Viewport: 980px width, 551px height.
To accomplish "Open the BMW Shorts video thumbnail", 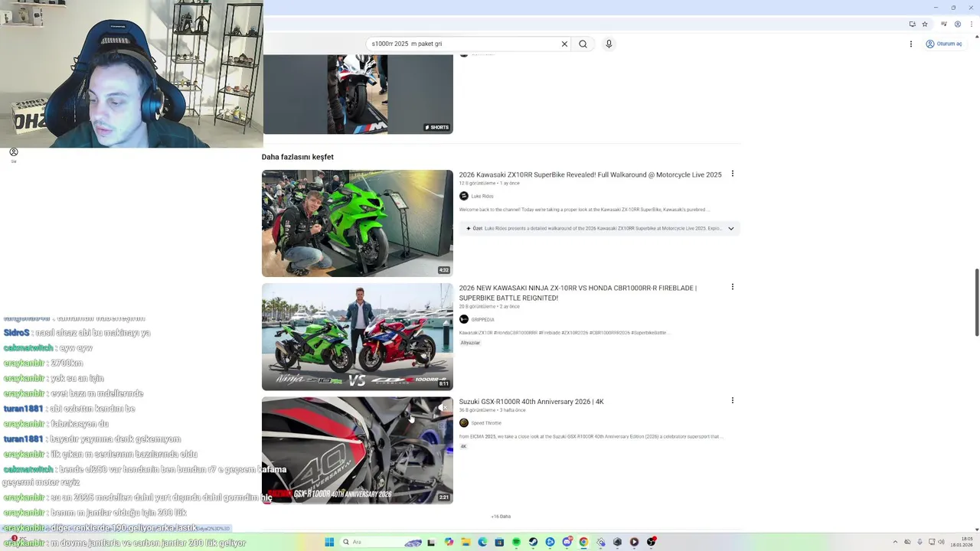I will (358, 94).
